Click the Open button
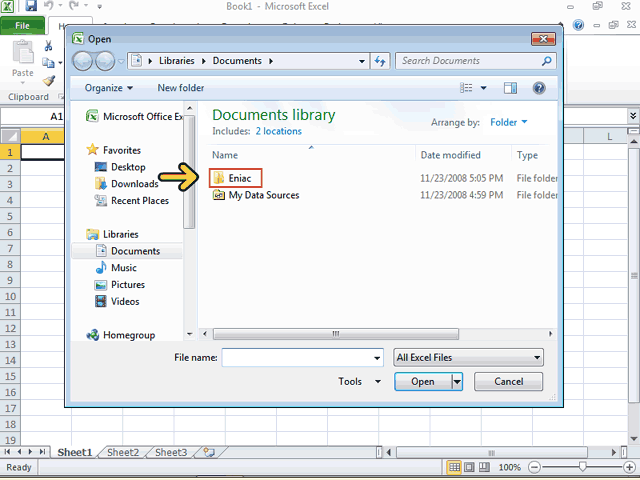Screen dimensions: 640x480 pyautogui.click(x=423, y=382)
